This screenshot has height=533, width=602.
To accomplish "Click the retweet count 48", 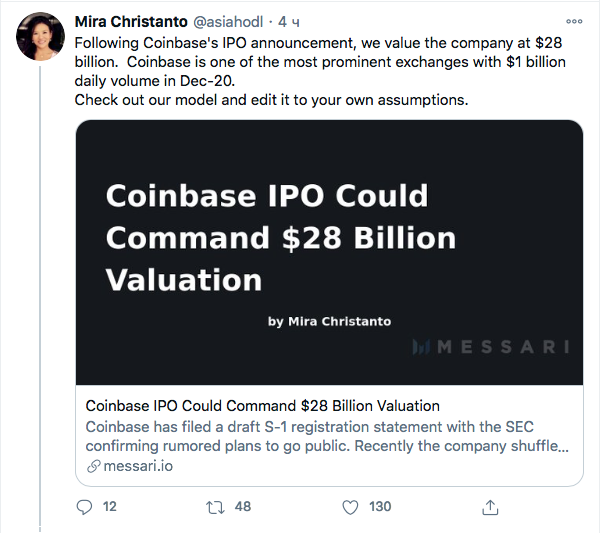I will tap(242, 507).
